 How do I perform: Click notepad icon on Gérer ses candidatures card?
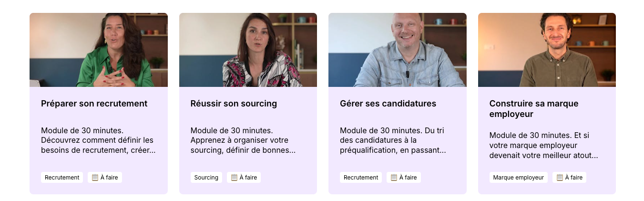pos(394,178)
